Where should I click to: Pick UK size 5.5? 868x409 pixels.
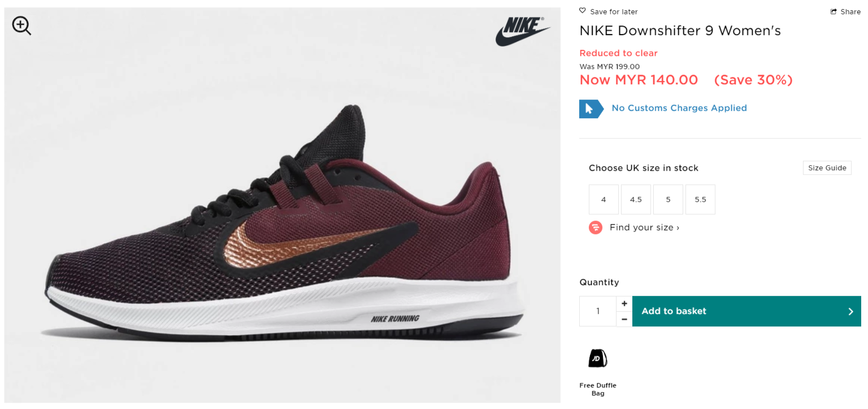[x=700, y=200]
